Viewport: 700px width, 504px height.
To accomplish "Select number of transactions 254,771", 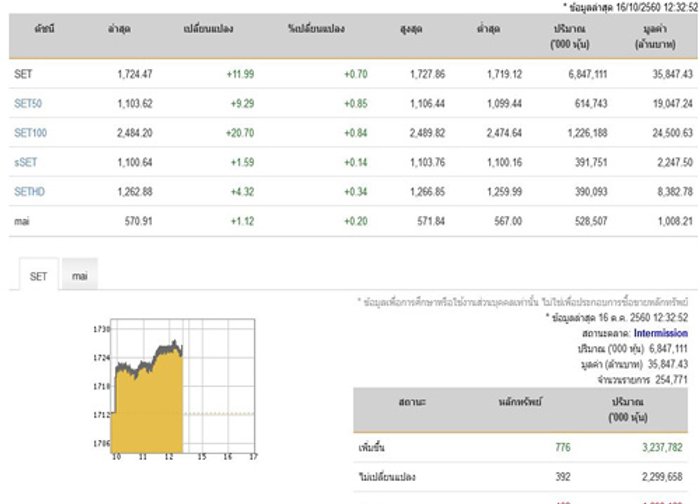I will click(x=671, y=380).
